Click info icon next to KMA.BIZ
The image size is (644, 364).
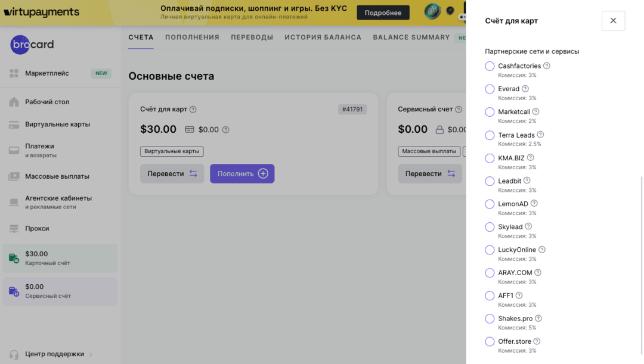pos(531,158)
